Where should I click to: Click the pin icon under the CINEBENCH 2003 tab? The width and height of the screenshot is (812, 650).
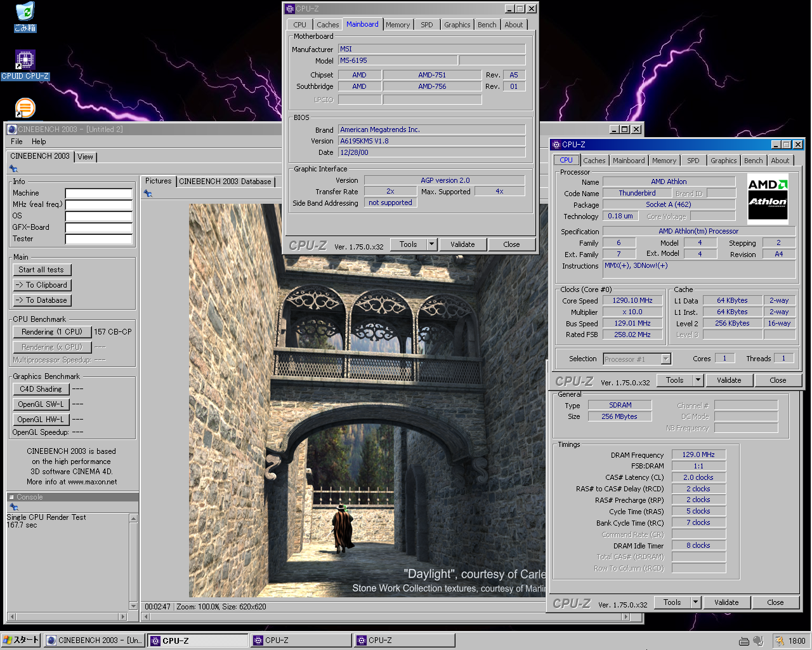(13, 169)
